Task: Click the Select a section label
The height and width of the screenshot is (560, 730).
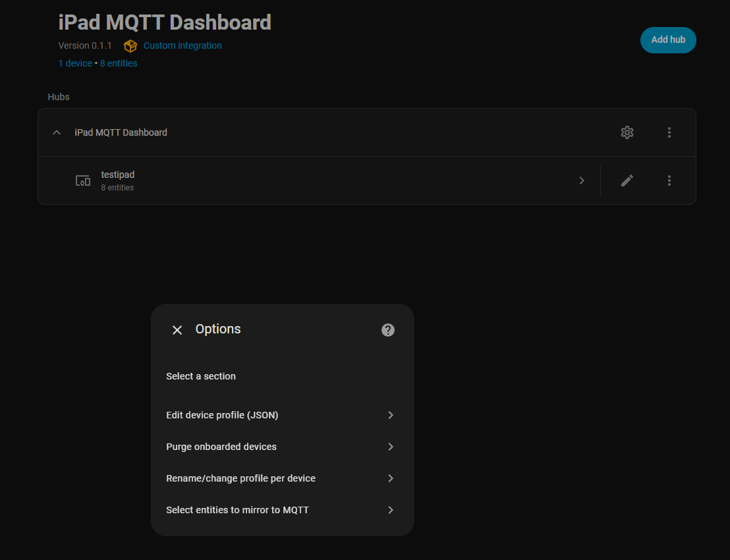Action: 201,376
